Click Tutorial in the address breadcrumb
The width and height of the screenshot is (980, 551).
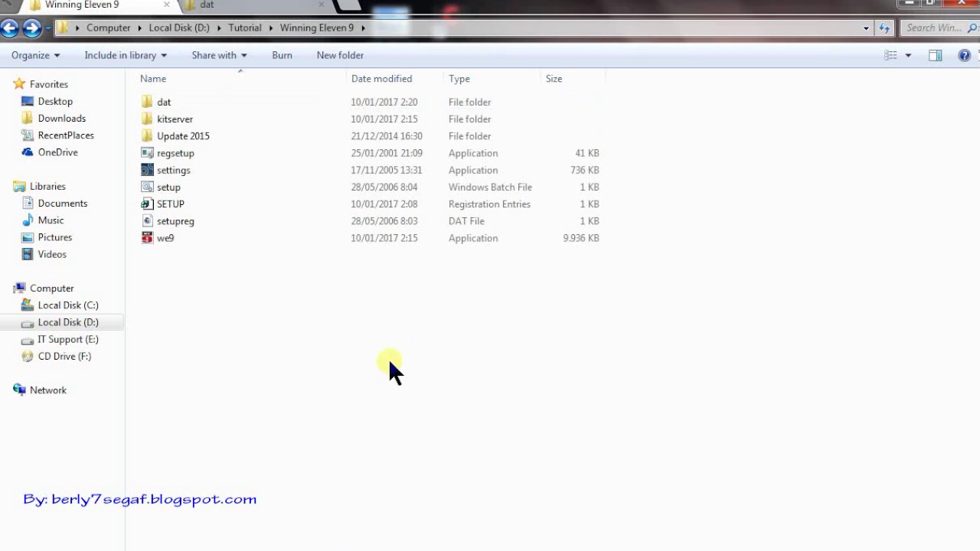245,28
